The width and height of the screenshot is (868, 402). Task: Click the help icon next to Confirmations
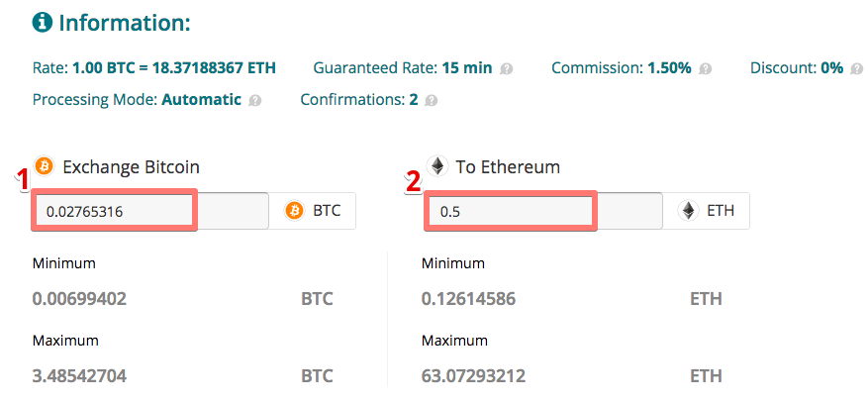(432, 101)
